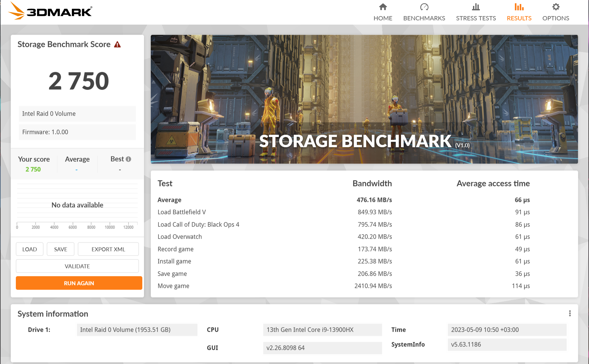This screenshot has width=589, height=364.
Task: Open the System information three-dot menu
Action: point(570,313)
